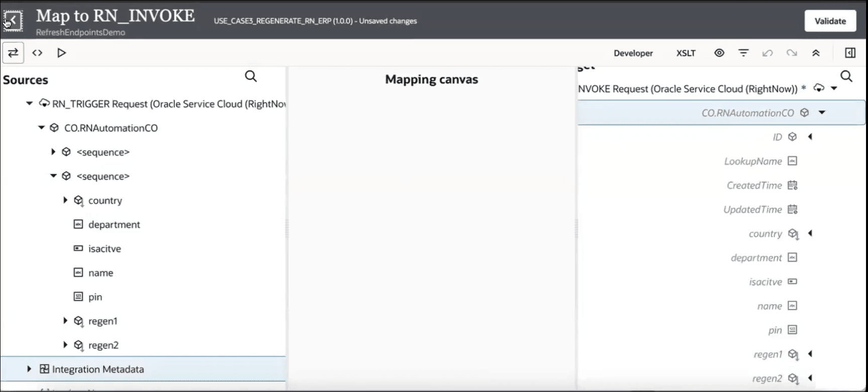868x392 pixels.
Task: Click the target ID object icon
Action: point(793,137)
